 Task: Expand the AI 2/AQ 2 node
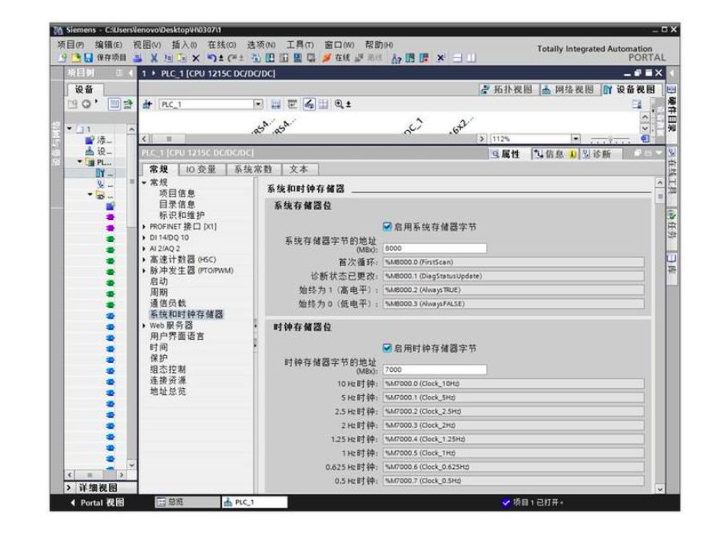click(x=144, y=249)
